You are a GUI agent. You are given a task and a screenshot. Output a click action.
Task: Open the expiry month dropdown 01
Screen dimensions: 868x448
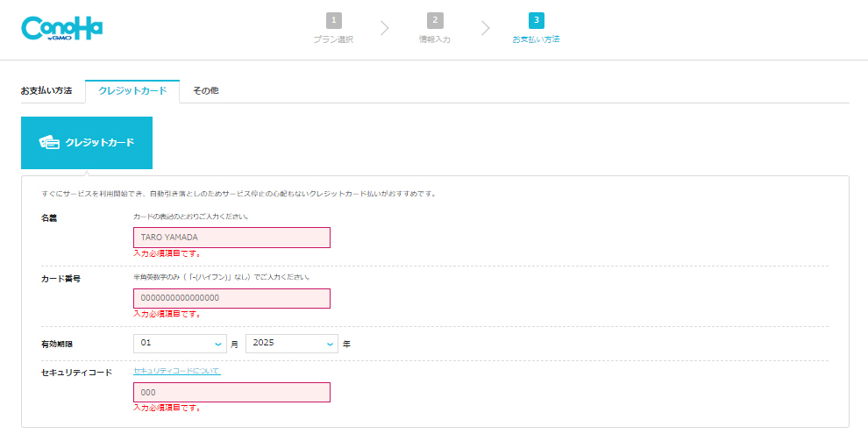click(x=180, y=344)
